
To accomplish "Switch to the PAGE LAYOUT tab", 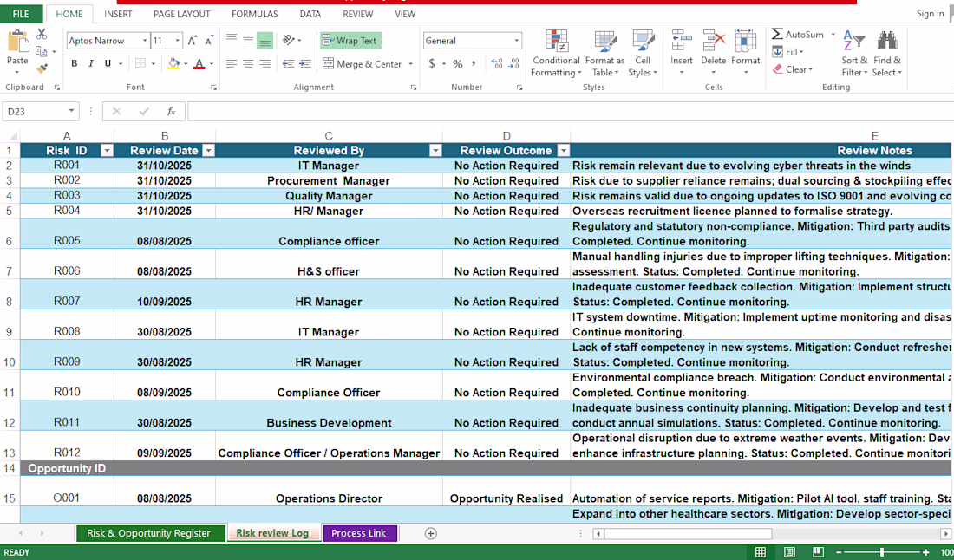I will click(182, 14).
